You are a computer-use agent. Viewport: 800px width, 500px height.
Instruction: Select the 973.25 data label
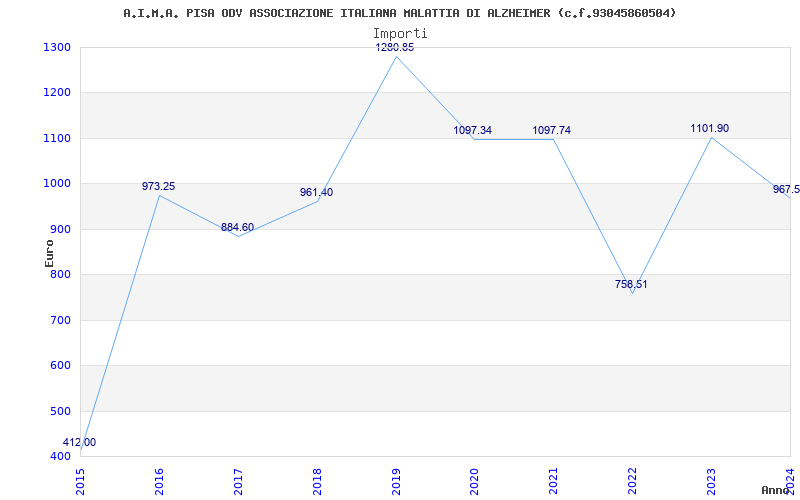pos(158,186)
